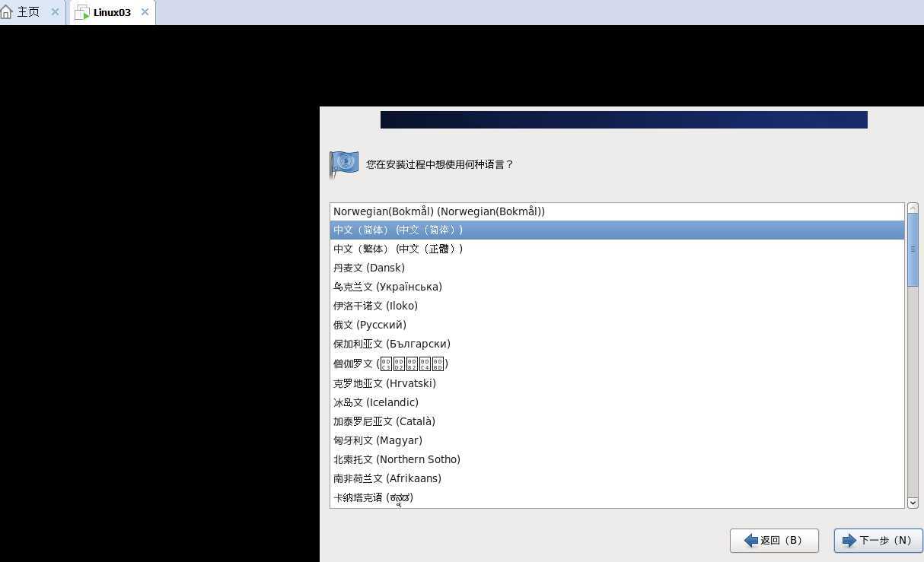This screenshot has width=924, height=562.
Task: Close the Linux03 tab with its X
Action: pyautogui.click(x=145, y=12)
